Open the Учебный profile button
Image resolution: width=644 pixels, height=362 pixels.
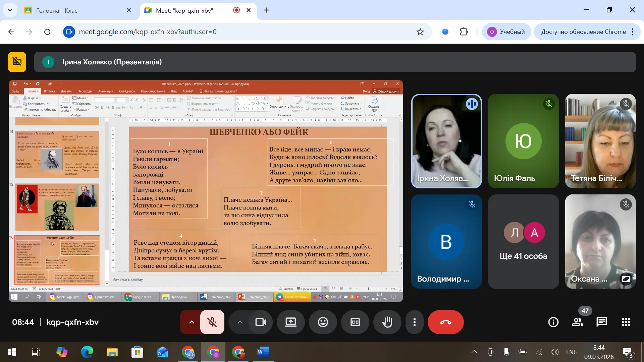[506, 32]
